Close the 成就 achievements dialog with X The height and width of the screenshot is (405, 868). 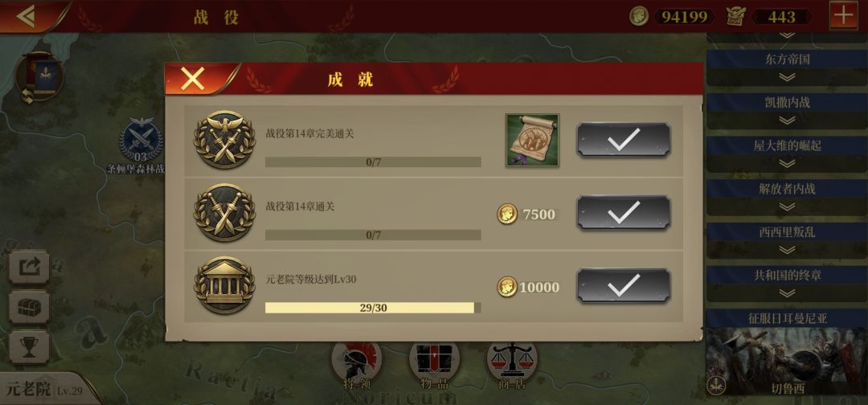(x=193, y=79)
